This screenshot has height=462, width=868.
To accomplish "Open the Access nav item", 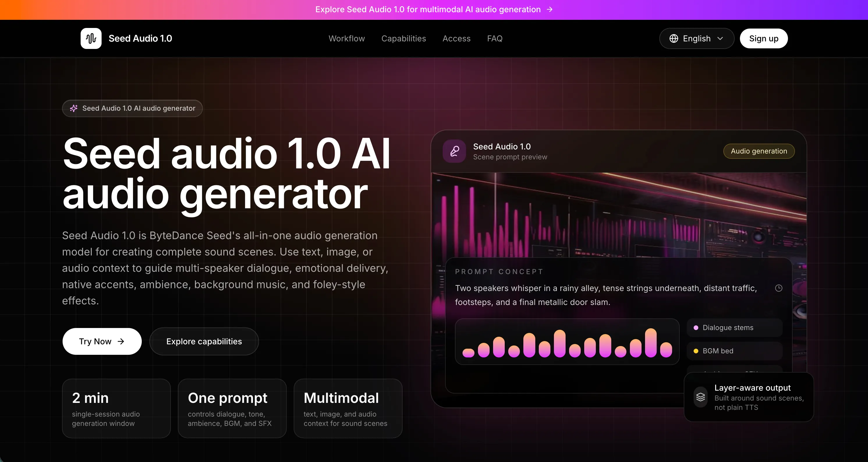I will coord(457,38).
